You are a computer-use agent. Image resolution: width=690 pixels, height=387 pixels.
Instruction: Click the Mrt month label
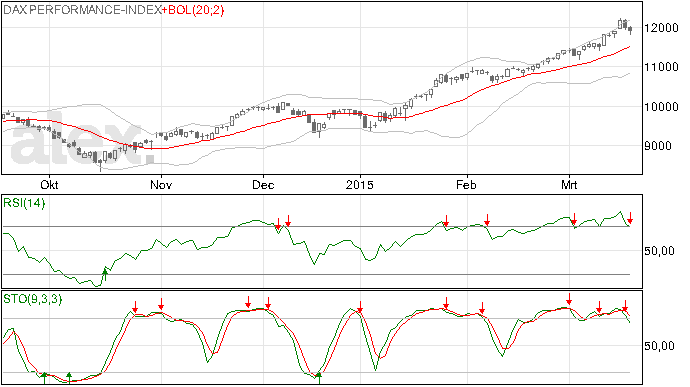(569, 184)
